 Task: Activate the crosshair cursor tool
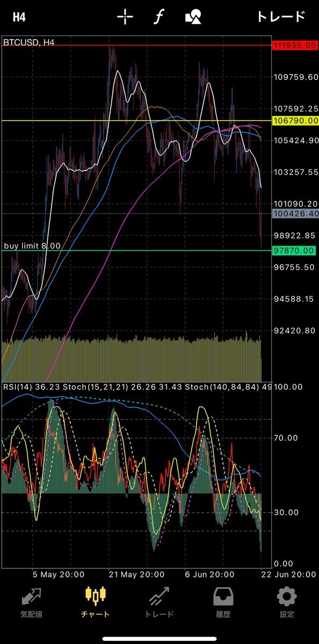coord(125,17)
